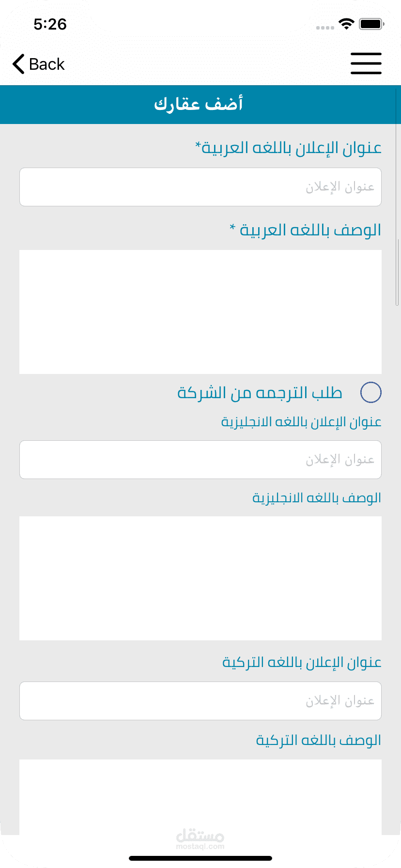Image resolution: width=401 pixels, height=868 pixels.
Task: Select the طلب الترجمه من الشركة radio button
Action: [371, 392]
